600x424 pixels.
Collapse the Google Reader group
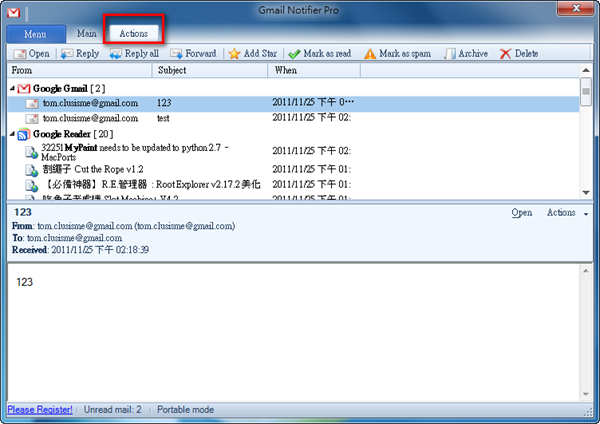click(12, 134)
